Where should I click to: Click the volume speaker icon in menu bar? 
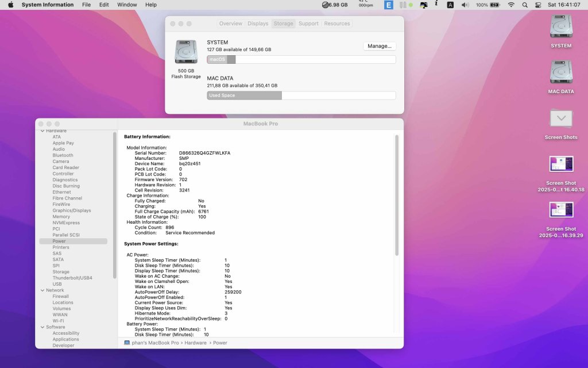[465, 5]
